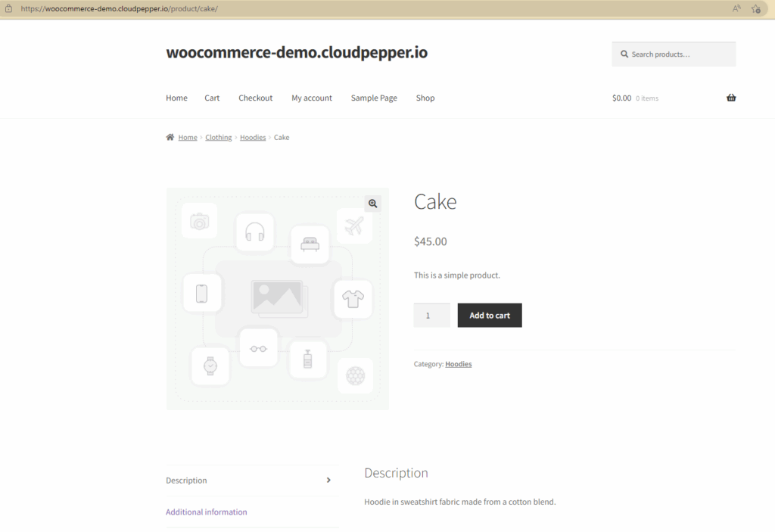Switch to the Additional information tab
Image resolution: width=775 pixels, height=532 pixels.
pyautogui.click(x=206, y=512)
